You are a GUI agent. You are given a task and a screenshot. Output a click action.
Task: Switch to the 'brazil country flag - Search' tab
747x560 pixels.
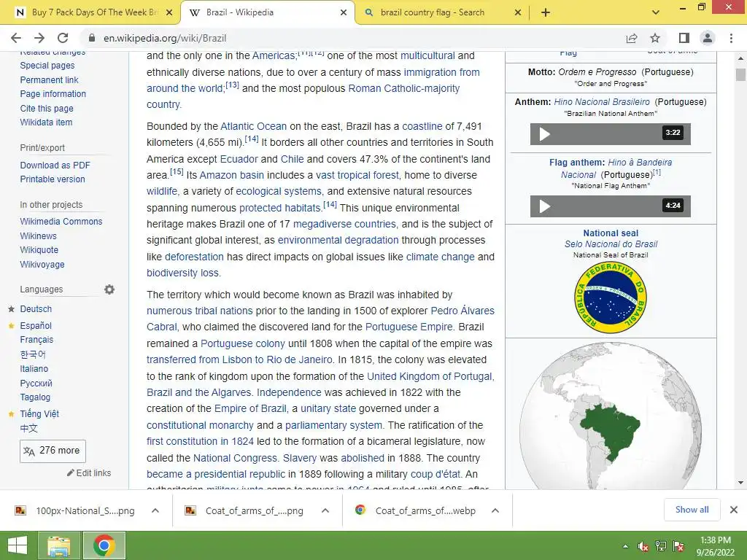441,12
